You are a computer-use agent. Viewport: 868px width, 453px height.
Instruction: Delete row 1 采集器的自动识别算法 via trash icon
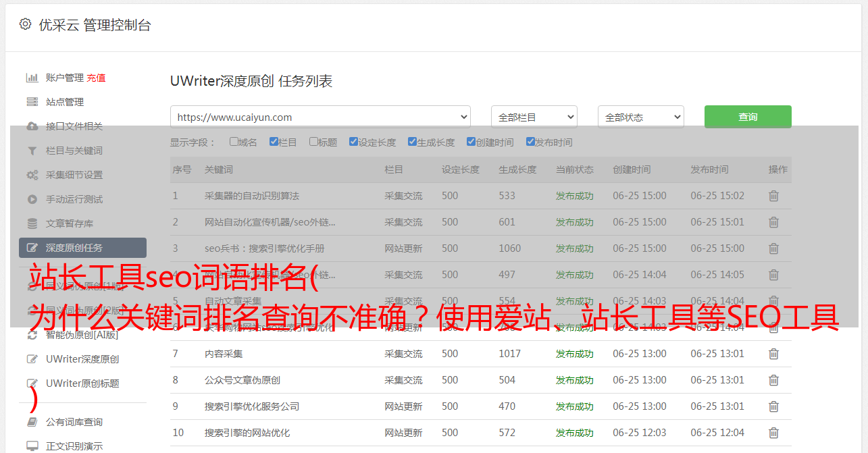773,196
